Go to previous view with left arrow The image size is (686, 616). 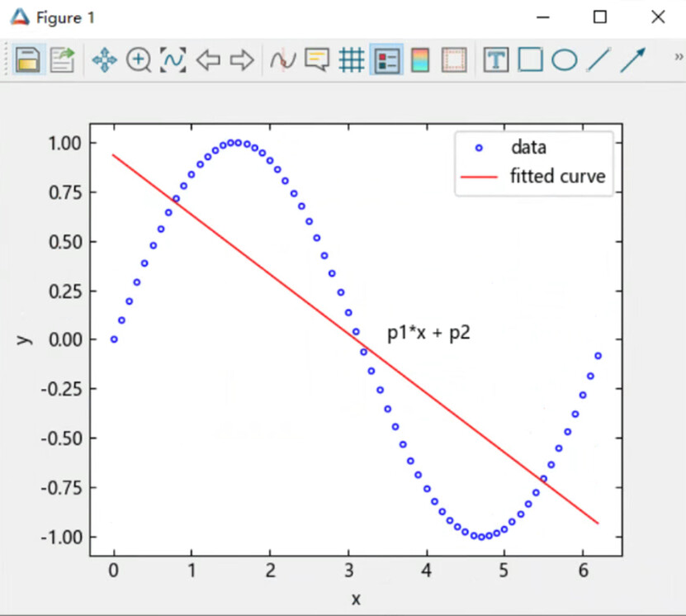[208, 59]
